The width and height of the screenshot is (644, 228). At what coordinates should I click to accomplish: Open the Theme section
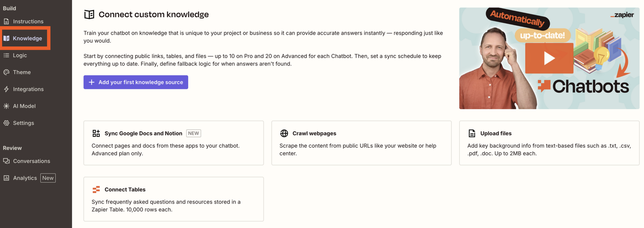tap(22, 72)
